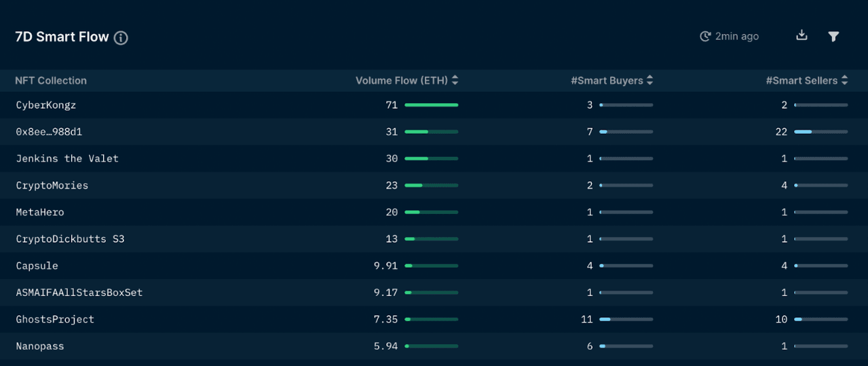Open CryptoDickbutts S3 collection
Image resolution: width=868 pixels, height=366 pixels.
coord(70,239)
